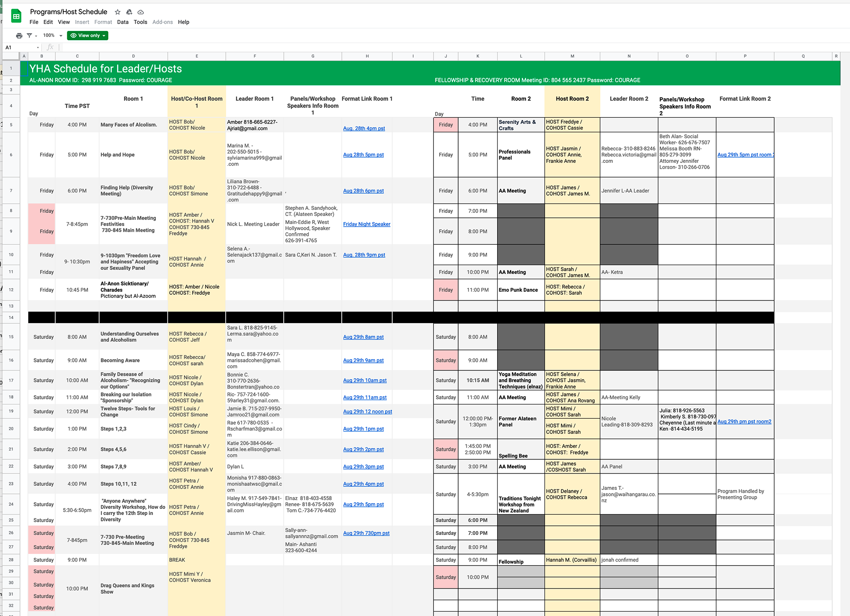Open the Aug 29th 5pm pst room link
Image resolution: width=850 pixels, height=616 pixels.
point(746,155)
